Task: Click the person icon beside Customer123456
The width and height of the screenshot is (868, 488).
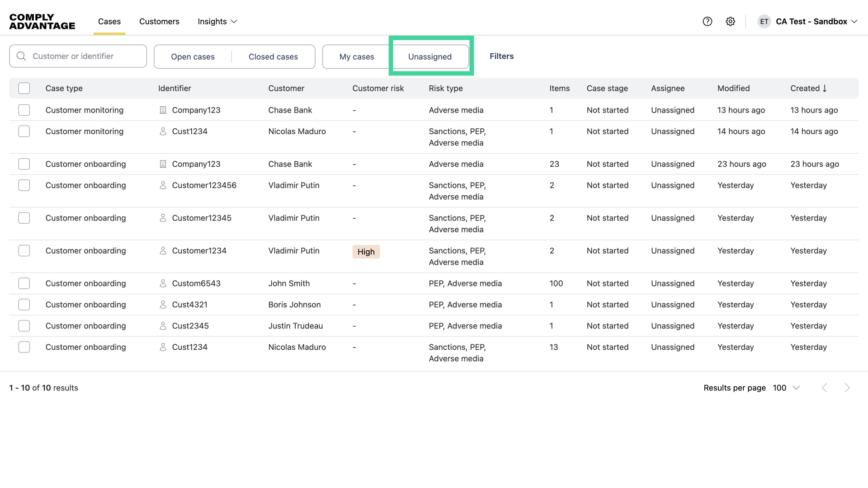Action: coord(163,185)
